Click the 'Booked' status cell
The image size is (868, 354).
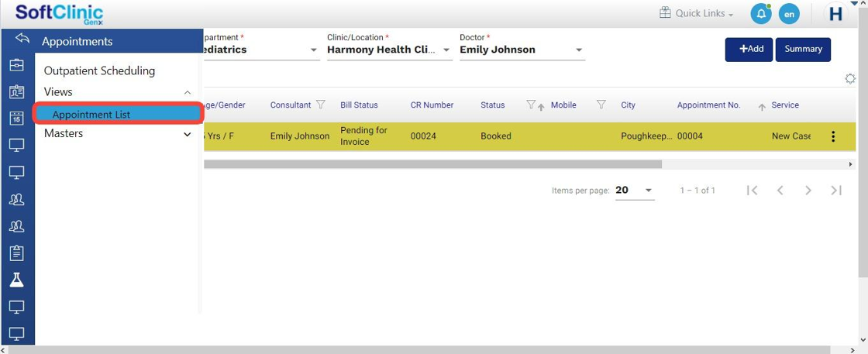(x=496, y=136)
